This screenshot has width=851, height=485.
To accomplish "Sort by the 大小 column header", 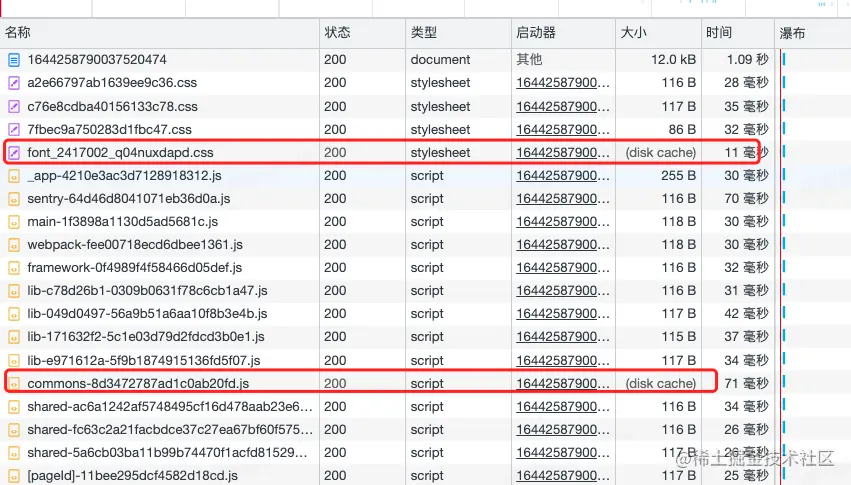I will [658, 33].
